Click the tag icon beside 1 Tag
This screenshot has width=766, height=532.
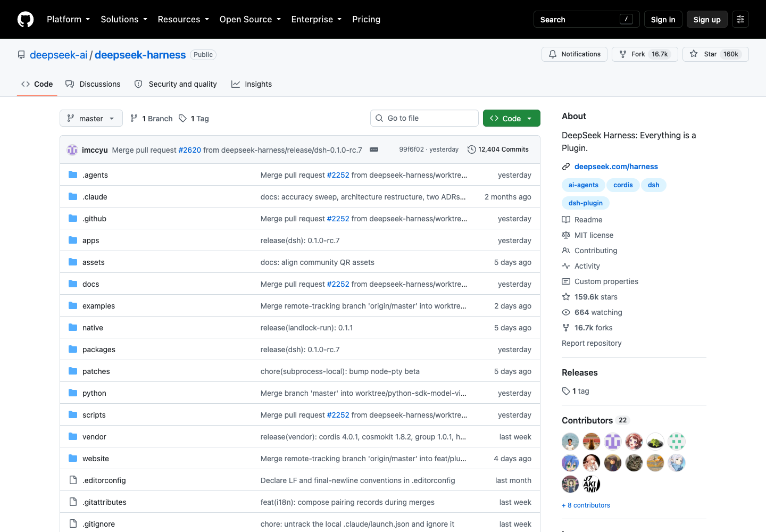pos(182,118)
